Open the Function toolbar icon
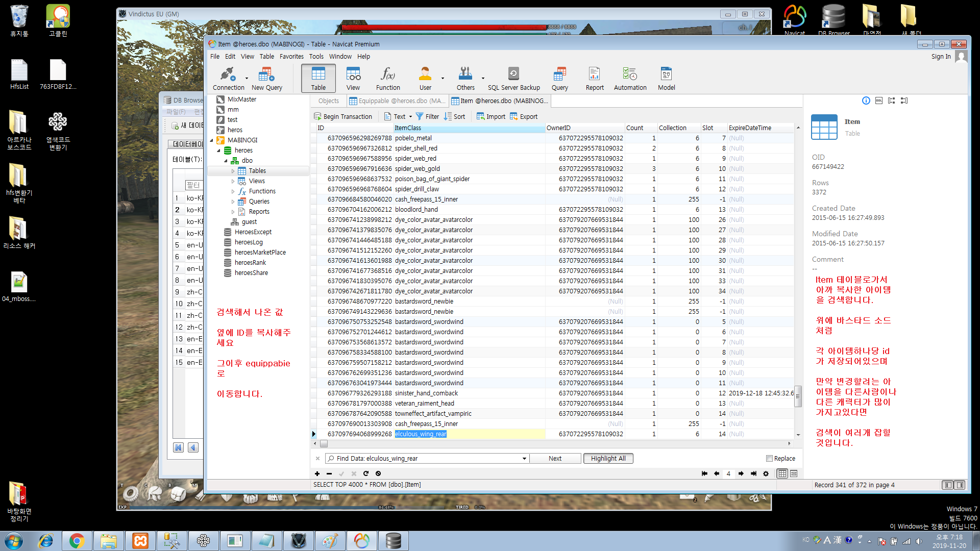 coord(388,78)
